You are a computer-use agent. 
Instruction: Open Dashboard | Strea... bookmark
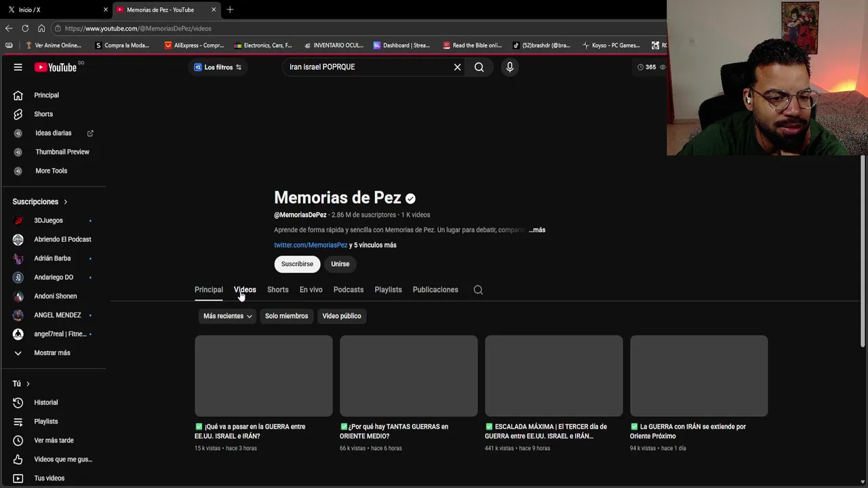click(x=401, y=45)
